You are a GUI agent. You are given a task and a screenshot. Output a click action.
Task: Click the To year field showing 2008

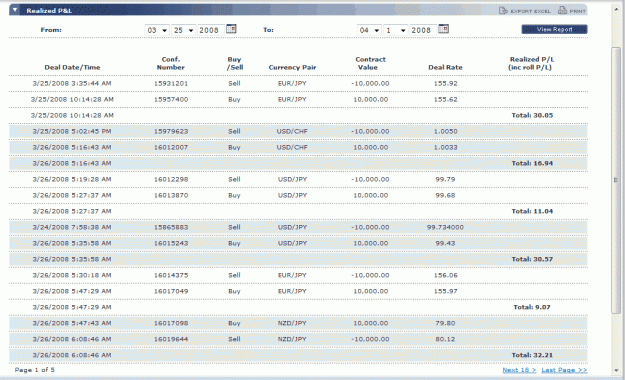pyautogui.click(x=423, y=30)
